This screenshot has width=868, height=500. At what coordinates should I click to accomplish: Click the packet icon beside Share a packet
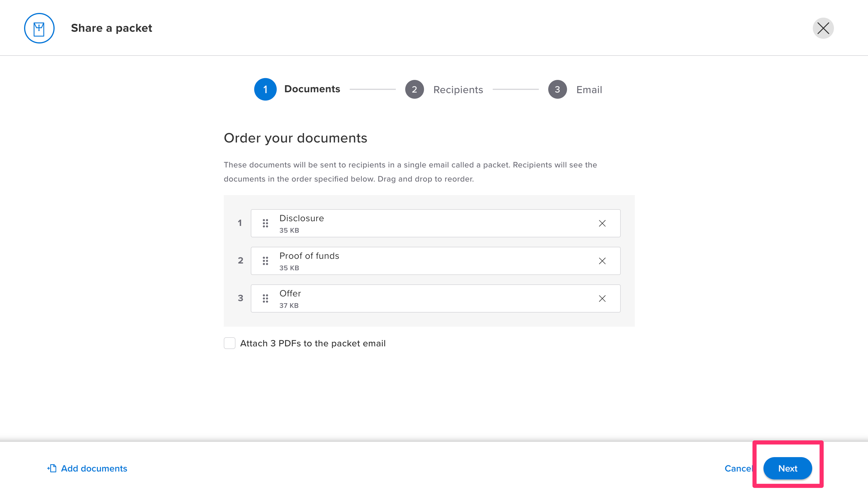coord(39,28)
